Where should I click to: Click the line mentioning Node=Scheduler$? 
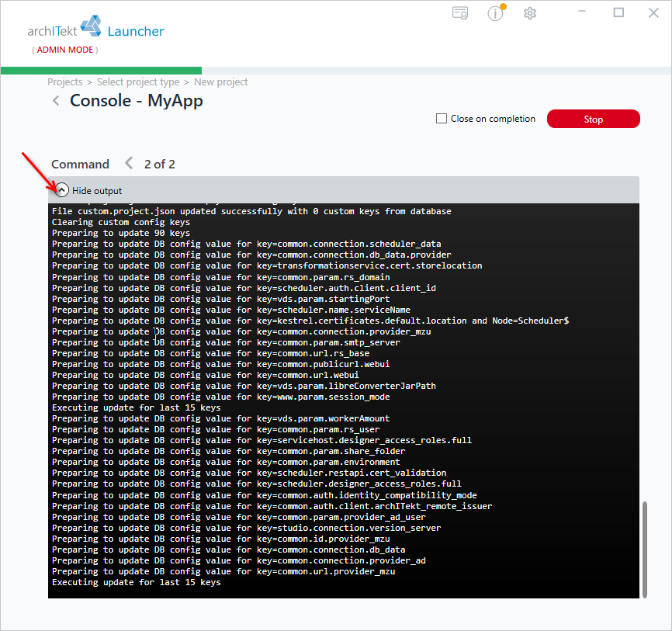(x=310, y=321)
